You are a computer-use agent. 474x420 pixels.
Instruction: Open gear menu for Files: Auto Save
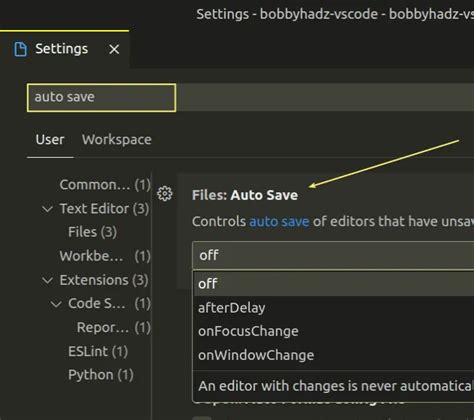(x=165, y=194)
